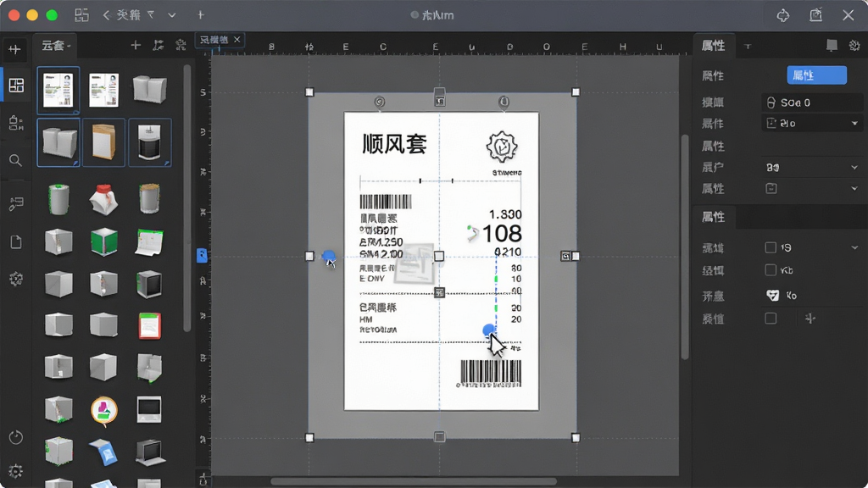The height and width of the screenshot is (488, 868).
Task: Open the dropdown with the small box icon
Action: (x=812, y=189)
